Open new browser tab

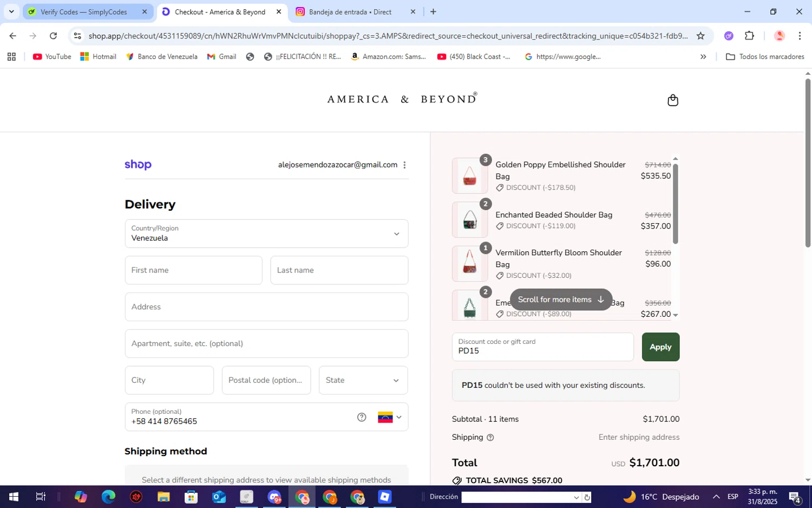pos(433,11)
